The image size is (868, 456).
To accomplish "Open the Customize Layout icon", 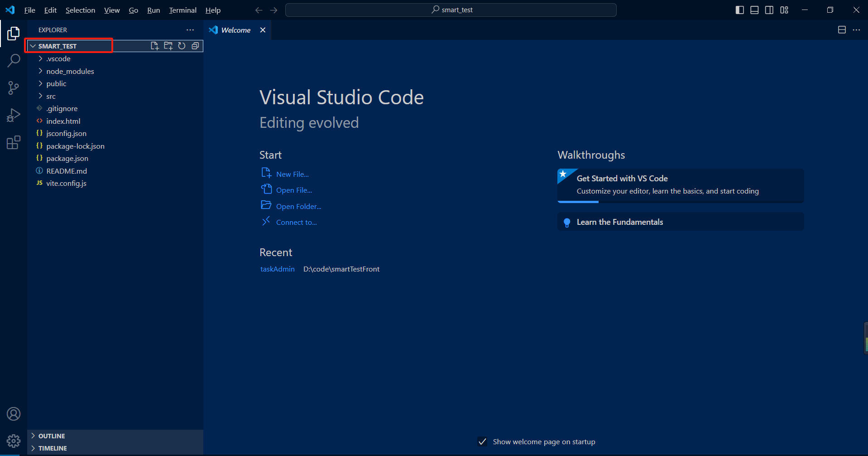I will tap(784, 10).
